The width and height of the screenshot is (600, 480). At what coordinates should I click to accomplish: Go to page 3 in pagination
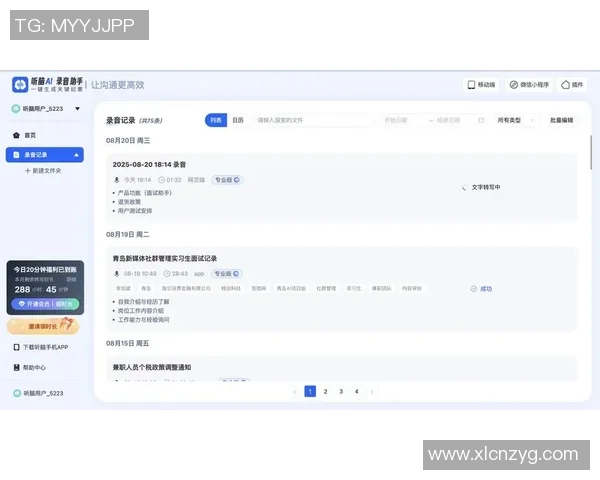click(341, 391)
